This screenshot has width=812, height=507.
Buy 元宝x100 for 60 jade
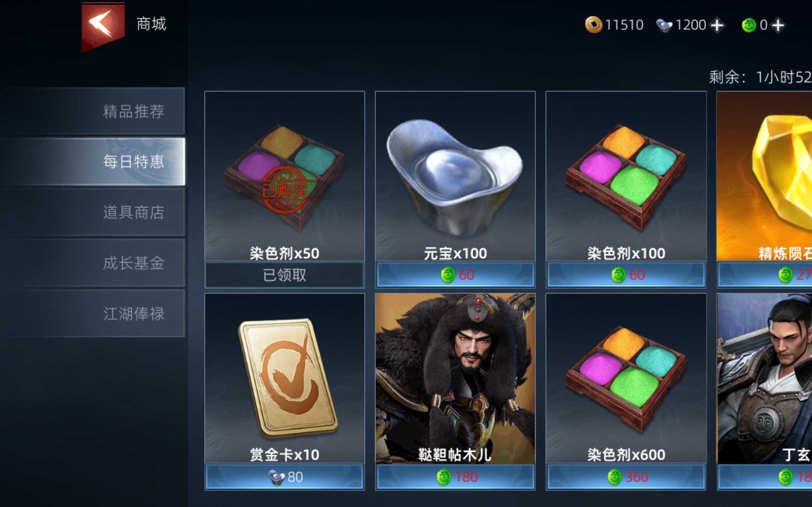click(x=455, y=275)
